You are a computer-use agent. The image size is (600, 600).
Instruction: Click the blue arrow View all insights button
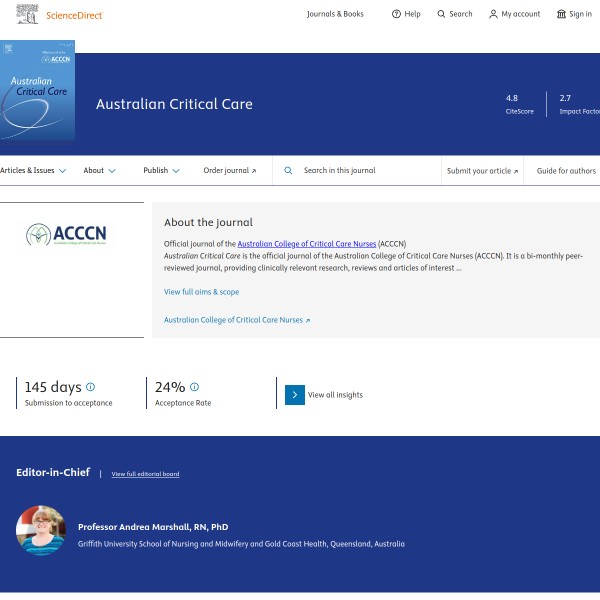tap(295, 395)
